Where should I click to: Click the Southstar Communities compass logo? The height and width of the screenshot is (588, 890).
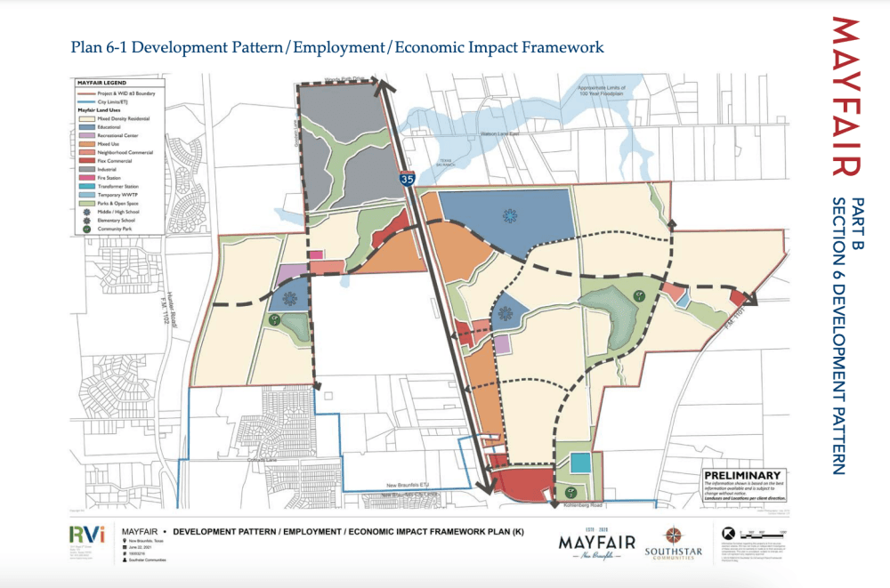pyautogui.click(x=673, y=536)
